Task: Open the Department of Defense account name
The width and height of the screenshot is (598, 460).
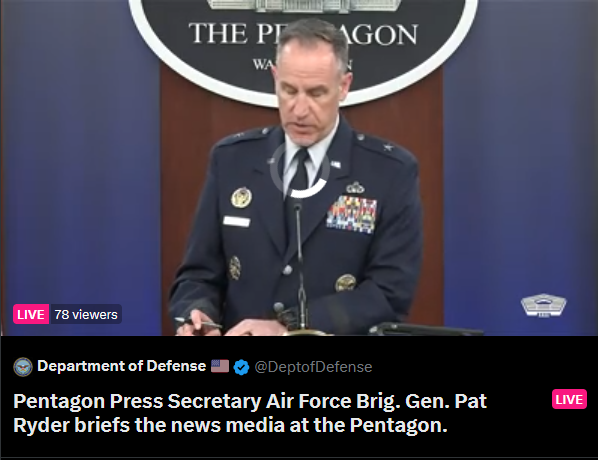Action: click(122, 366)
